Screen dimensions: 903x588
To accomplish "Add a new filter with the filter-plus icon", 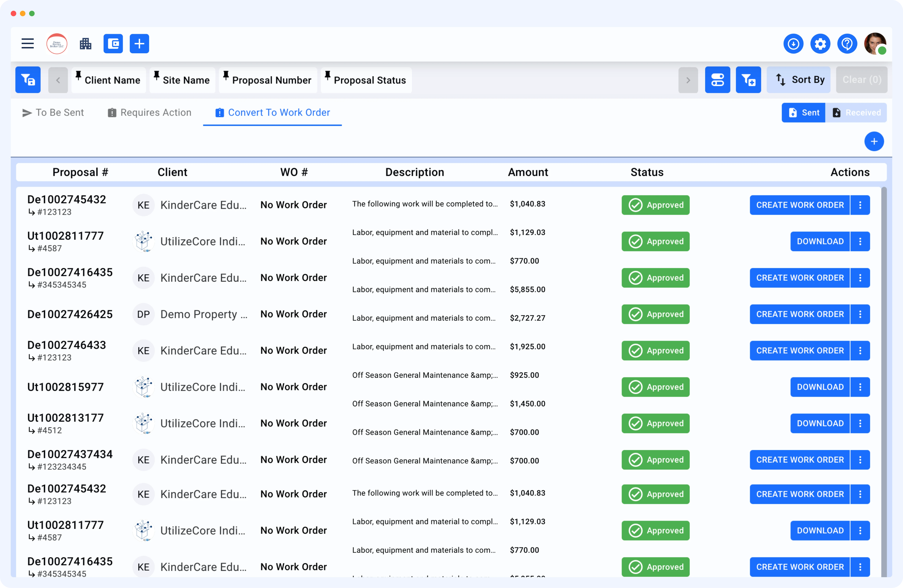I will [x=748, y=80].
